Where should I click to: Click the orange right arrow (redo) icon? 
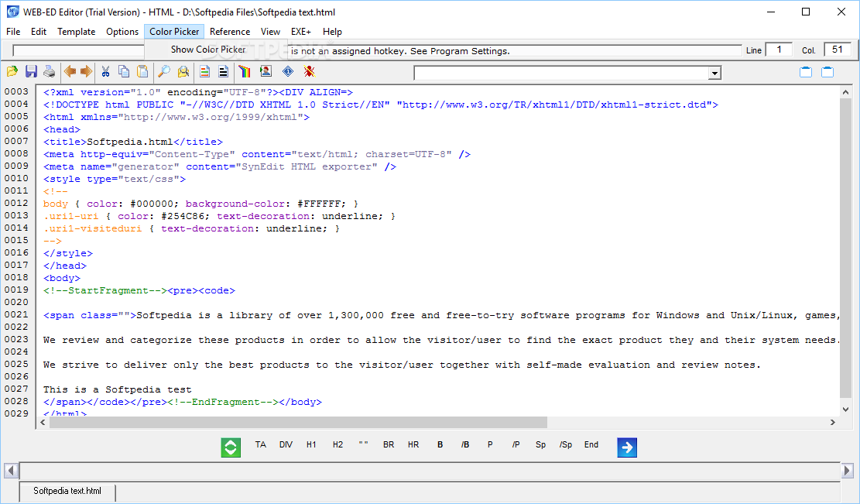pyautogui.click(x=86, y=71)
